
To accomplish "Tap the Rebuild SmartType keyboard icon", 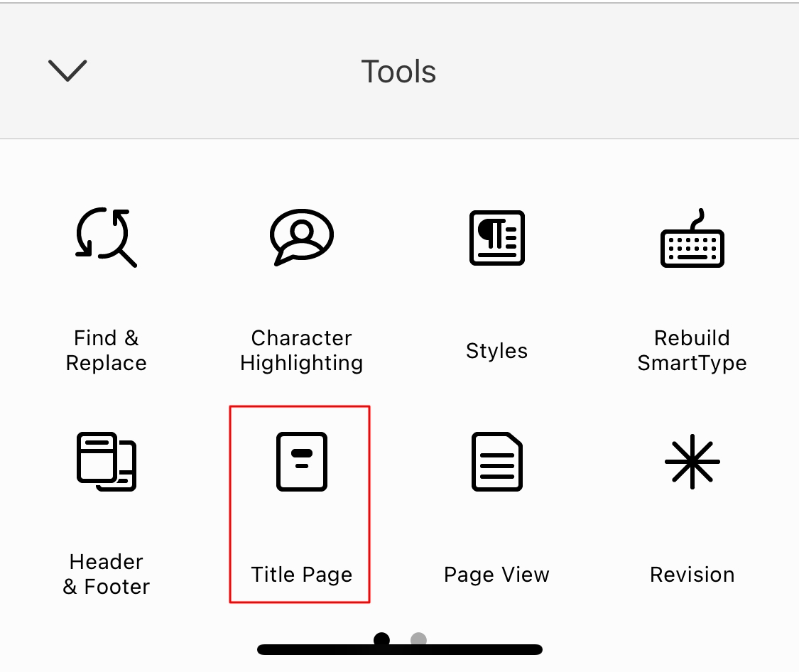I will 692,238.
